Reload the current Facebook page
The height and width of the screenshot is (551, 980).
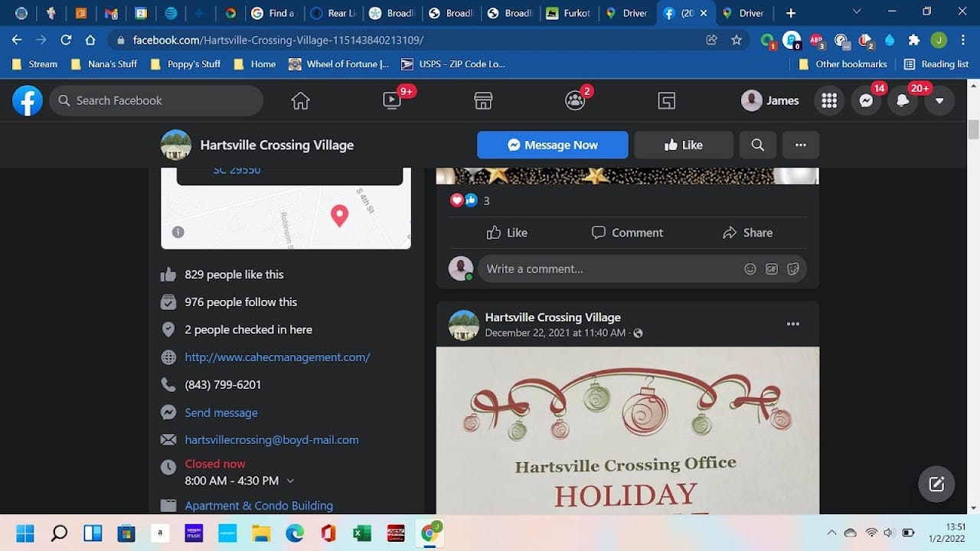pos(66,40)
